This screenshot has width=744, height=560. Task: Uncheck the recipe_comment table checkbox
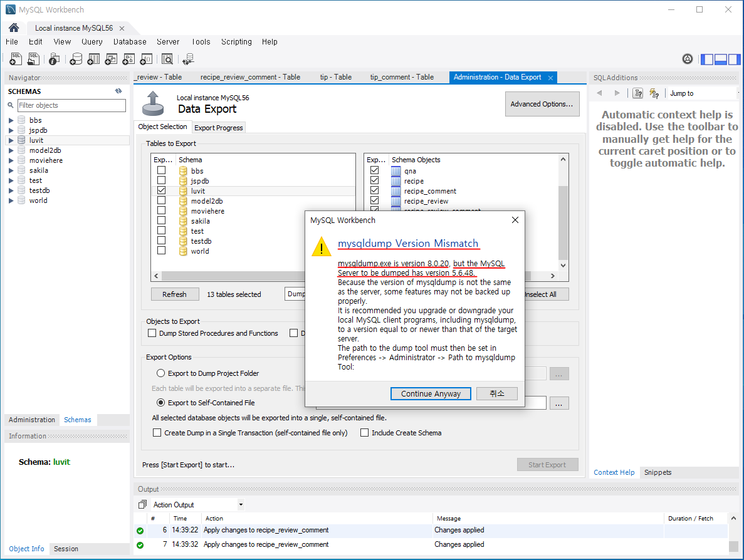[x=374, y=190]
